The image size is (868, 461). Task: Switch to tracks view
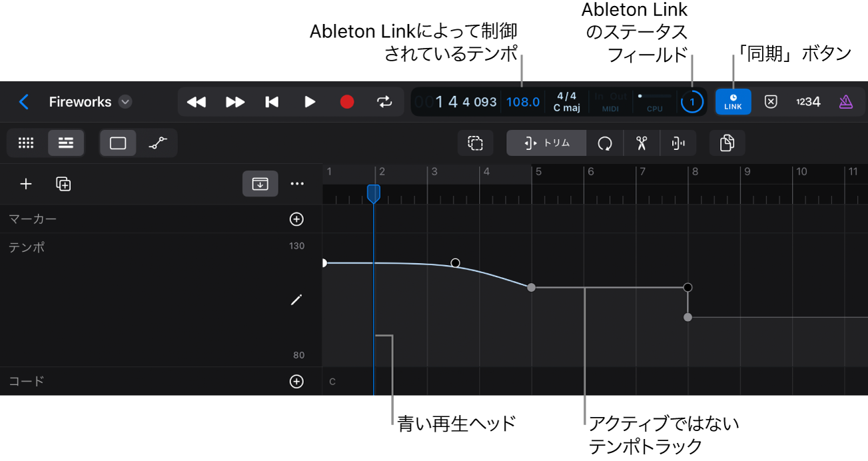click(x=66, y=143)
